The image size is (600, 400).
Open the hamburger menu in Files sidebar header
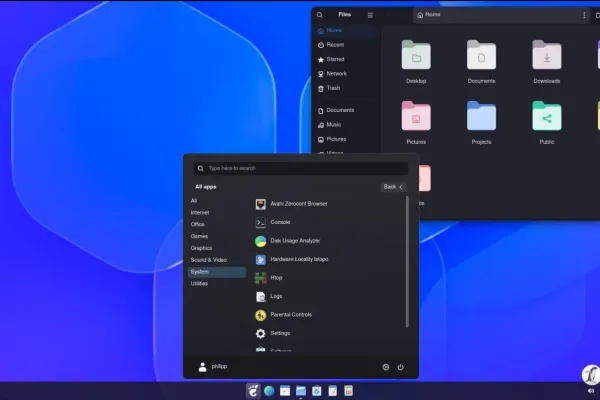(x=370, y=15)
